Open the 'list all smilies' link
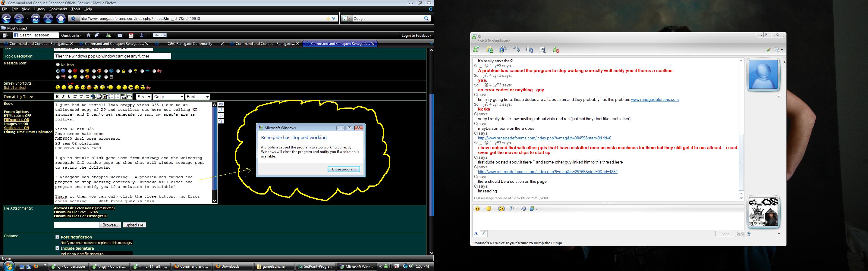This screenshot has width=868, height=271. 15,88
